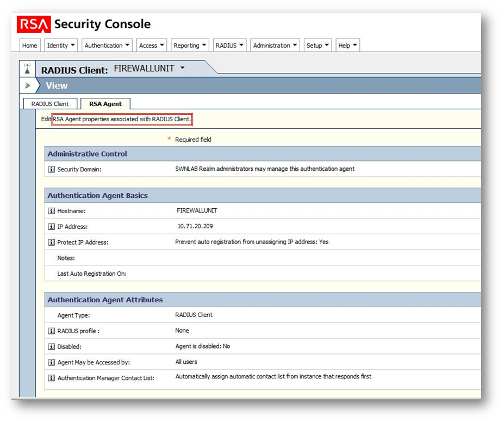
Task: Open info icon for Disabled
Action: (x=51, y=346)
